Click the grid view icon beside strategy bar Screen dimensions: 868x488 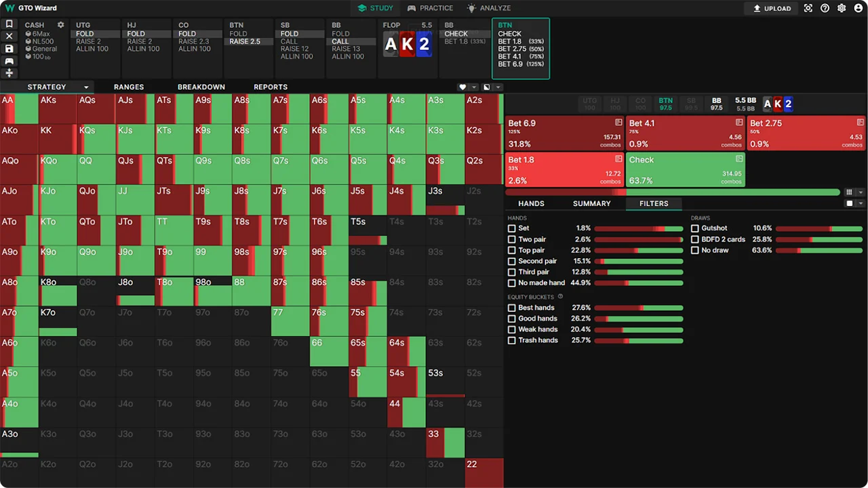pos(849,192)
